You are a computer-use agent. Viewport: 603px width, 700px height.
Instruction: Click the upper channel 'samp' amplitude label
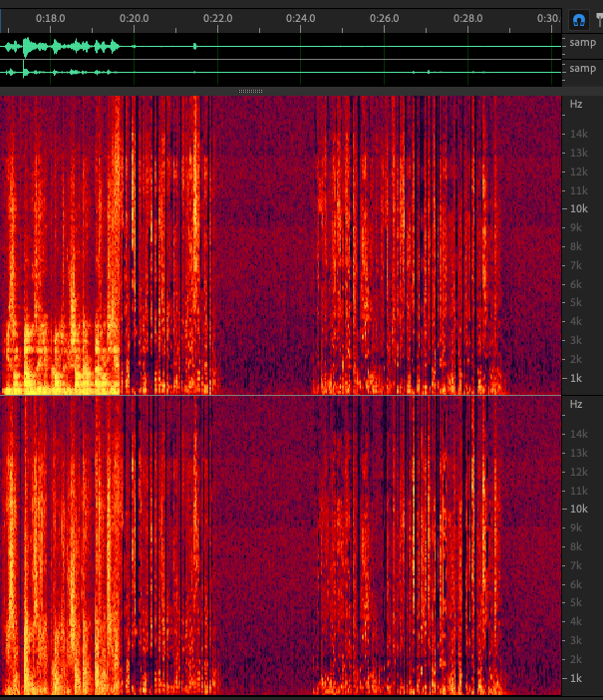click(x=582, y=44)
